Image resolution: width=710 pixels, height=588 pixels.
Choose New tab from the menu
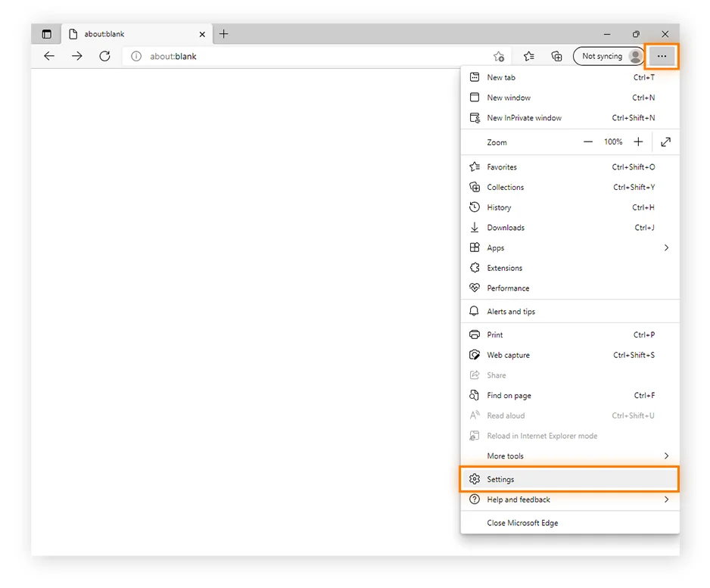pyautogui.click(x=570, y=77)
